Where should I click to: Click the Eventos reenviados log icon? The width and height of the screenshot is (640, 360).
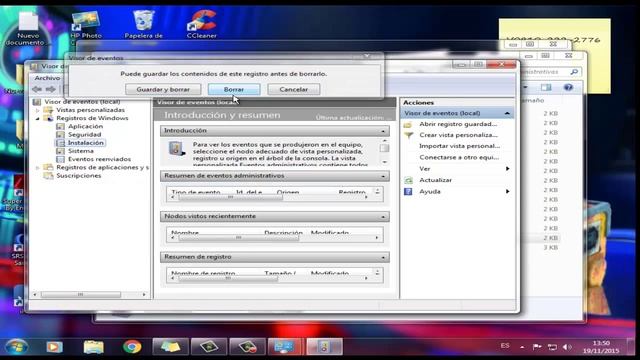pos(60,159)
